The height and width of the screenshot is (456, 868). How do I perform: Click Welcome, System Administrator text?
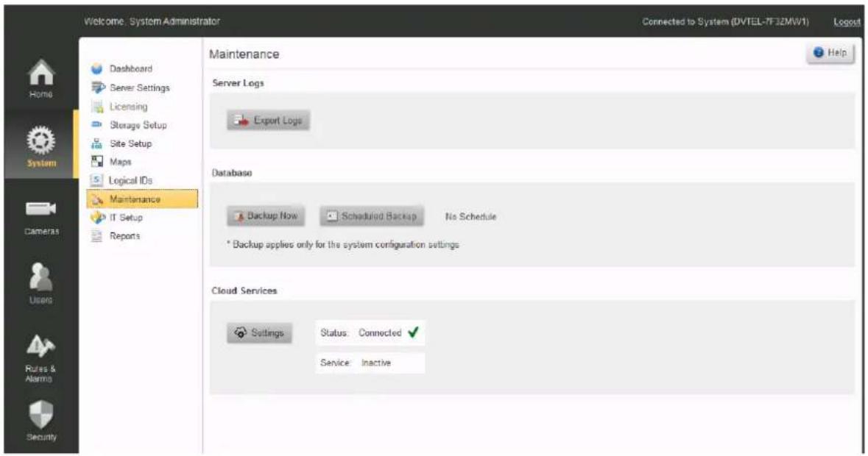pyautogui.click(x=152, y=21)
